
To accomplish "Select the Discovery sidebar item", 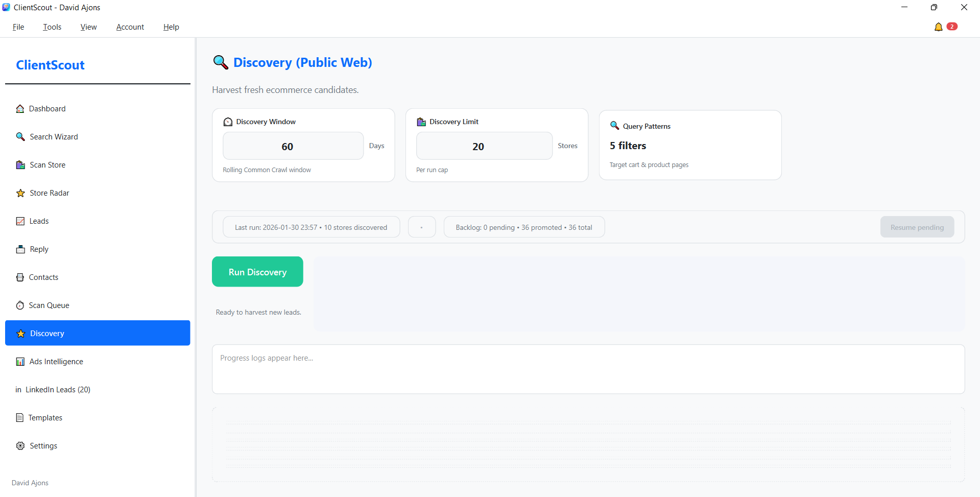I will [x=98, y=333].
